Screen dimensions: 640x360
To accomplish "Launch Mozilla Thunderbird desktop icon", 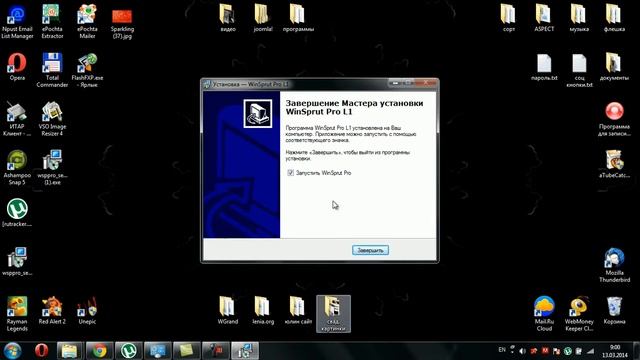I will (614, 265).
